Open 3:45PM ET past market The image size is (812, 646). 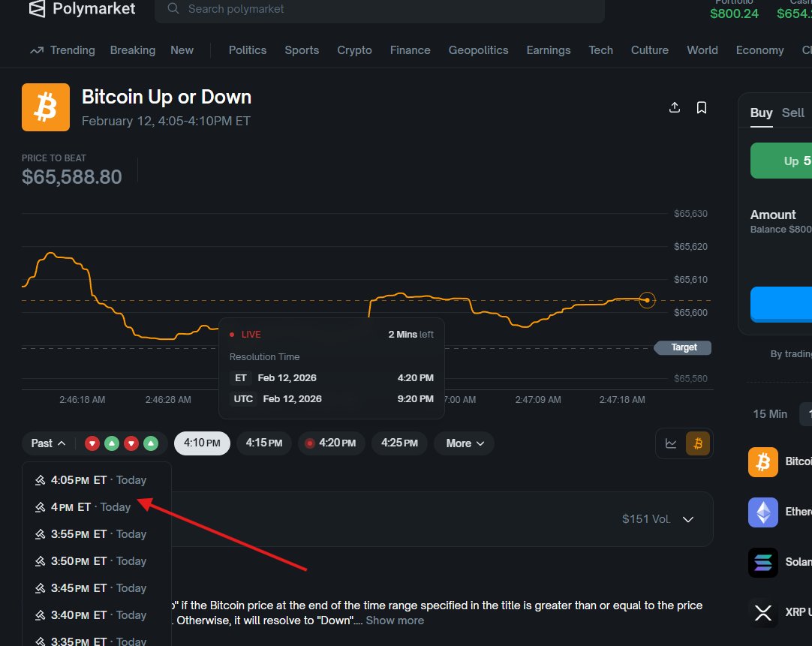coord(96,588)
